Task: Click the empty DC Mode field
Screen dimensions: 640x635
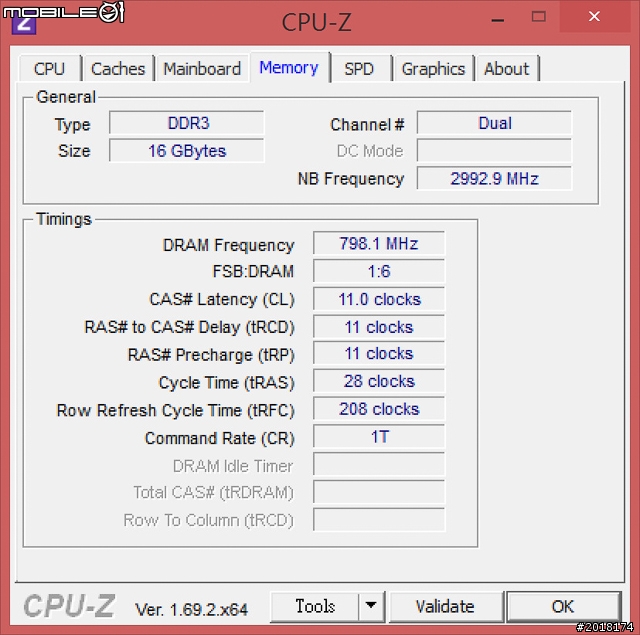Action: click(494, 151)
